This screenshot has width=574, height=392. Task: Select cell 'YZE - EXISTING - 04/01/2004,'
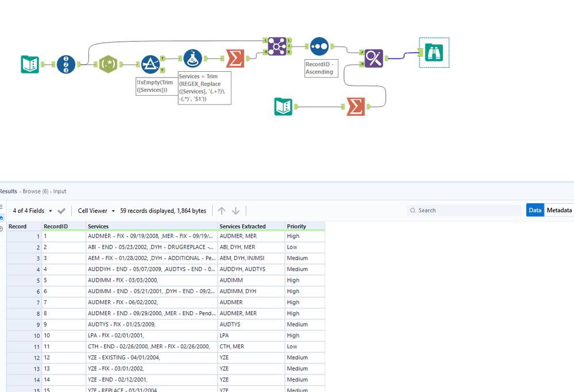point(152,357)
